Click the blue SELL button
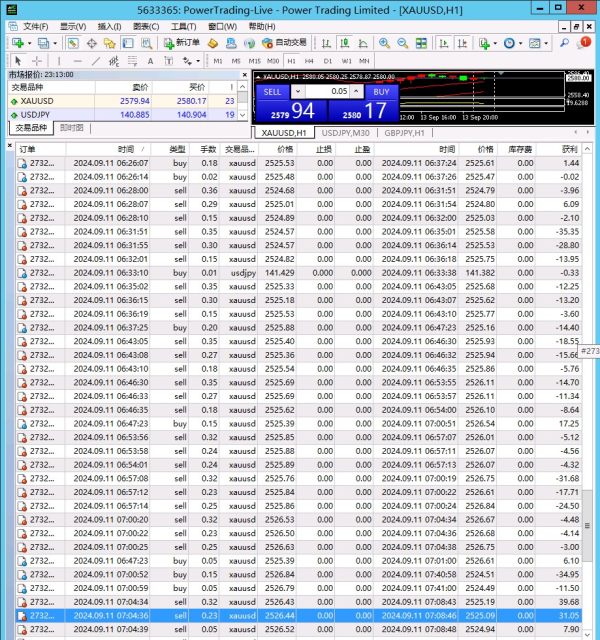Screen dimensions: 600x640 pyautogui.click(x=272, y=92)
